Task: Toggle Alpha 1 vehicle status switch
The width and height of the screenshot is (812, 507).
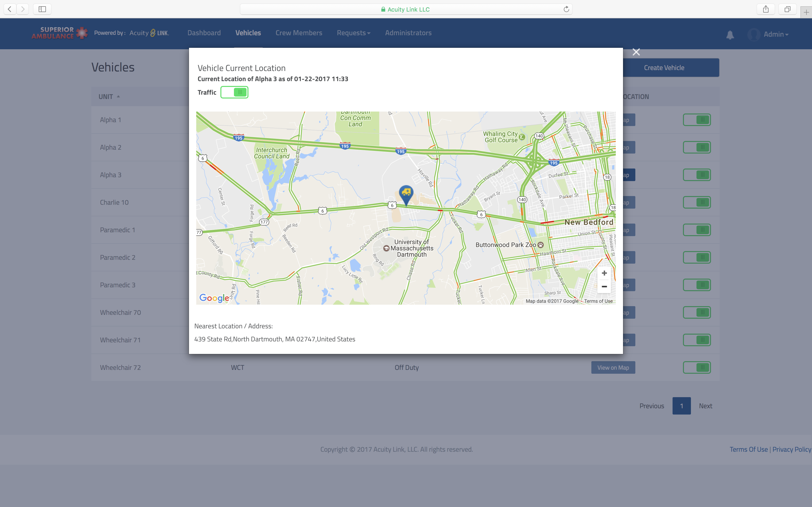Action: coord(696,120)
